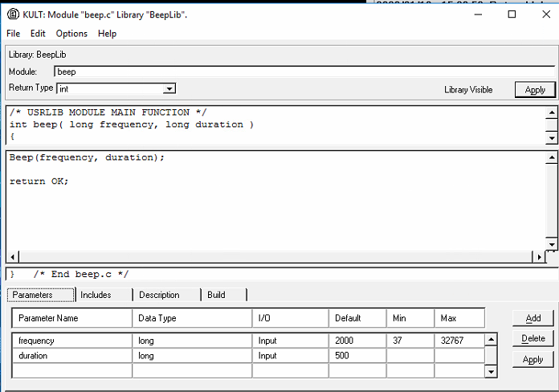559x392 pixels.
Task: Click the Data Type column header
Action: pyautogui.click(x=192, y=318)
